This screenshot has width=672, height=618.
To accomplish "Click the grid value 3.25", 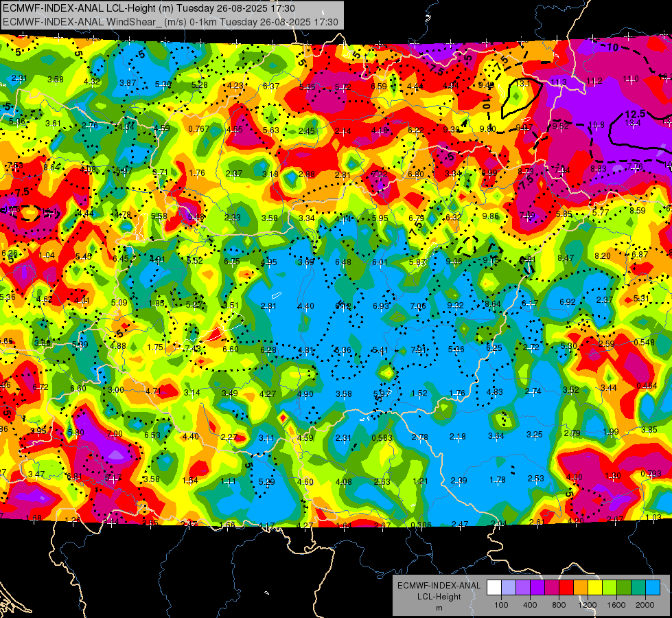I will click(535, 435).
